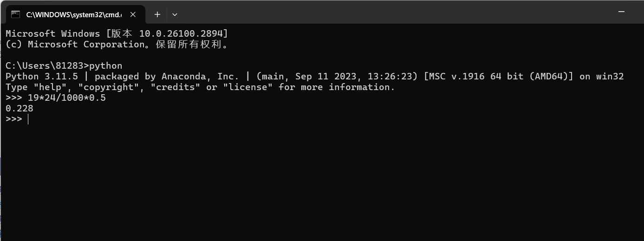Click the word python after the prompt
This screenshot has height=241, width=644.
click(105, 66)
